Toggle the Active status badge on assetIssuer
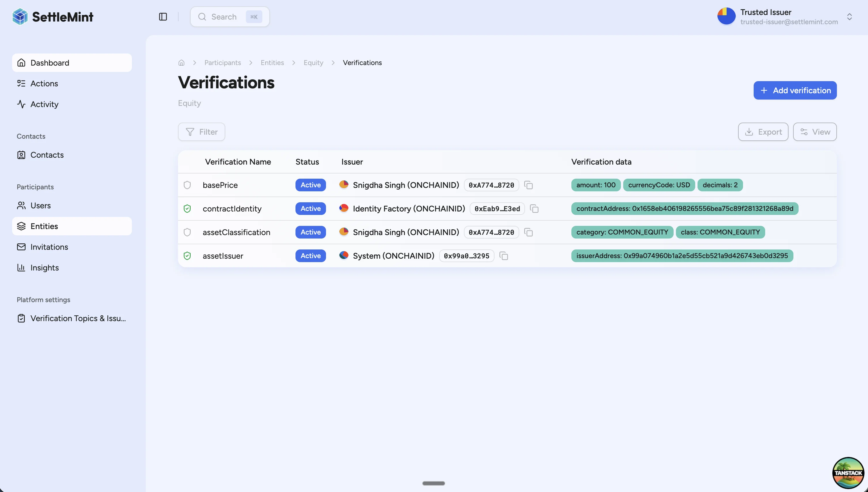868x492 pixels. [x=310, y=255]
